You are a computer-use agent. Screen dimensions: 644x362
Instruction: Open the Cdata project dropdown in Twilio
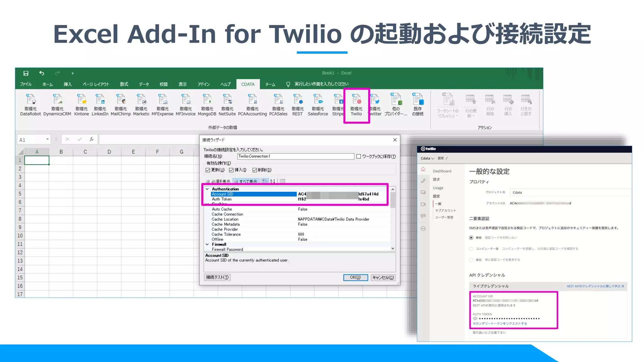(427, 158)
